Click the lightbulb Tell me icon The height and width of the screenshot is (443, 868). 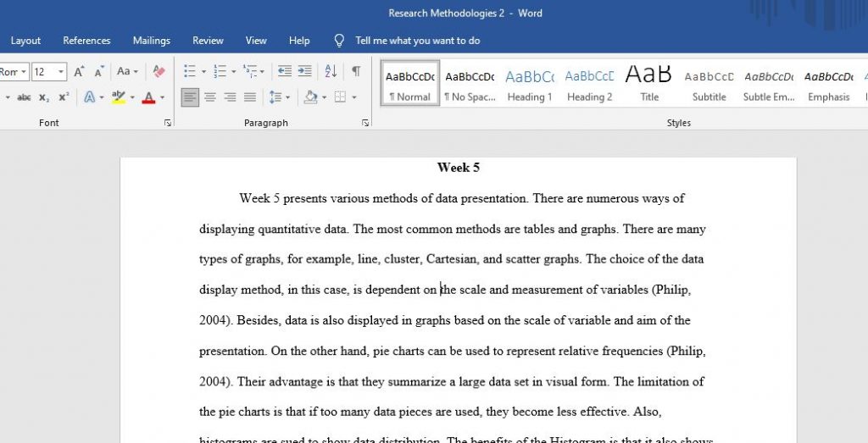click(x=339, y=41)
